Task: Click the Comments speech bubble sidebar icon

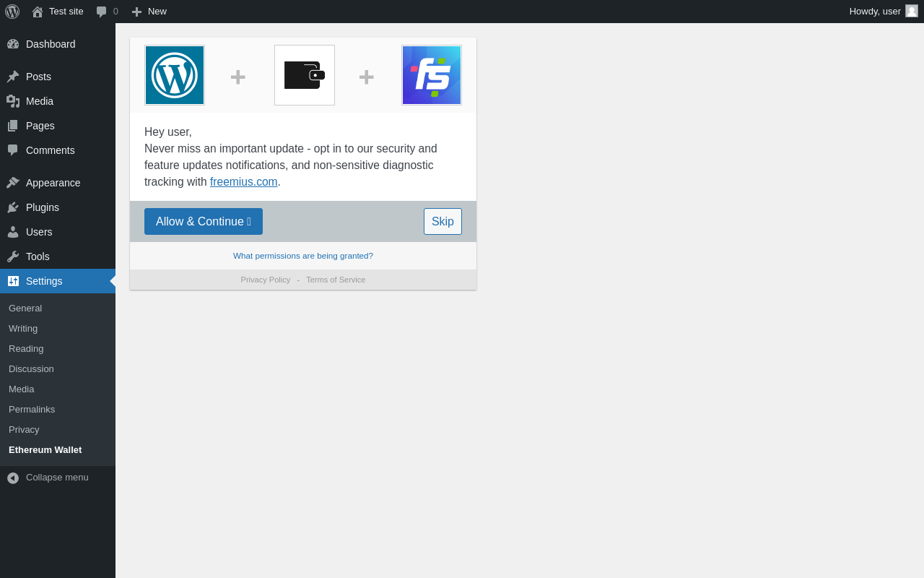Action: 13,150
